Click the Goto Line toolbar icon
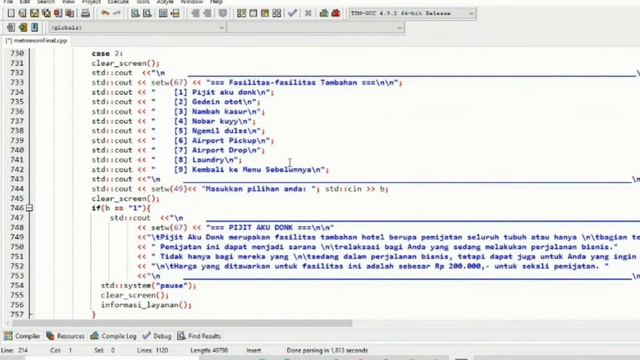This screenshot has height=360, width=640. pyautogui.click(x=175, y=13)
